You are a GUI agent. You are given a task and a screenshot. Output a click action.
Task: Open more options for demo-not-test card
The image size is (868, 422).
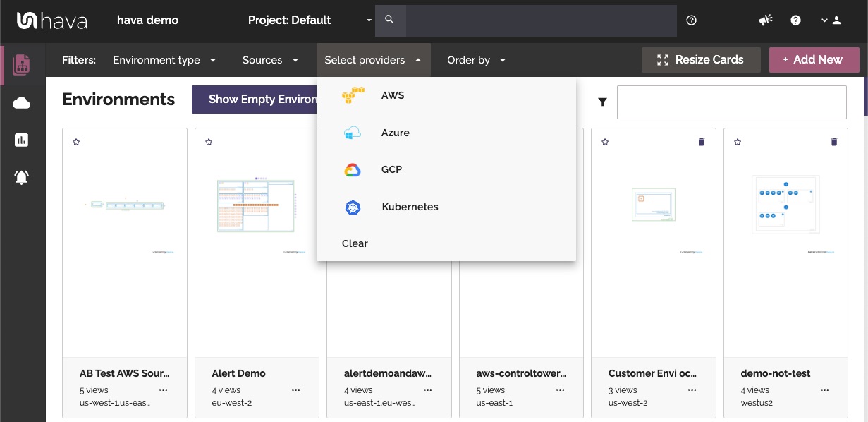click(825, 390)
